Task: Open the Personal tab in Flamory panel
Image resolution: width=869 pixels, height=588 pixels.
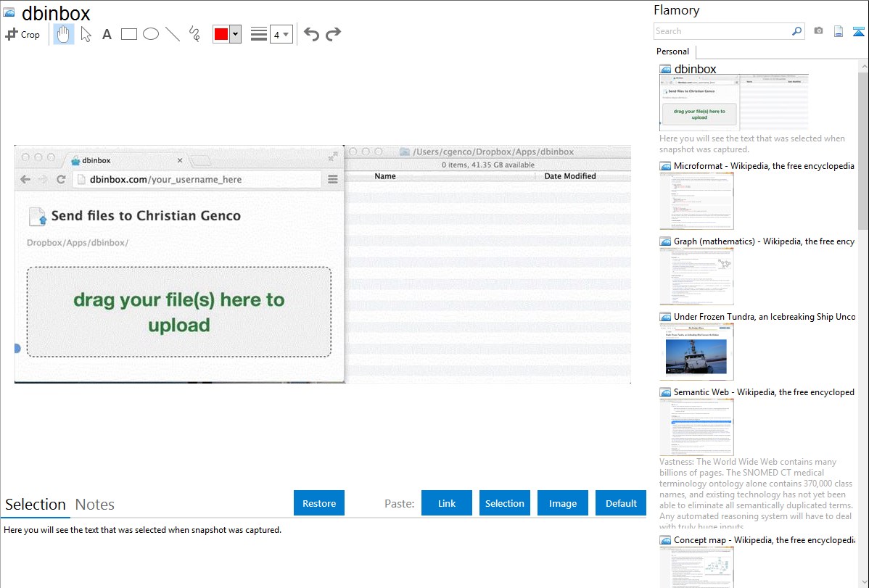Action: pos(673,51)
